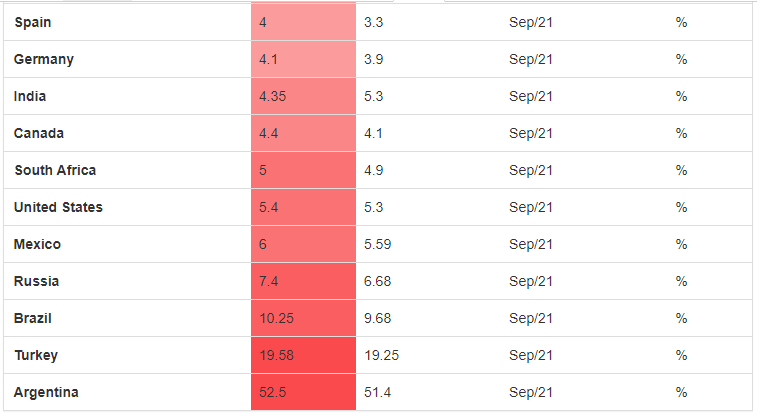
Task: Click the percent unit in India row
Action: pyautogui.click(x=681, y=96)
